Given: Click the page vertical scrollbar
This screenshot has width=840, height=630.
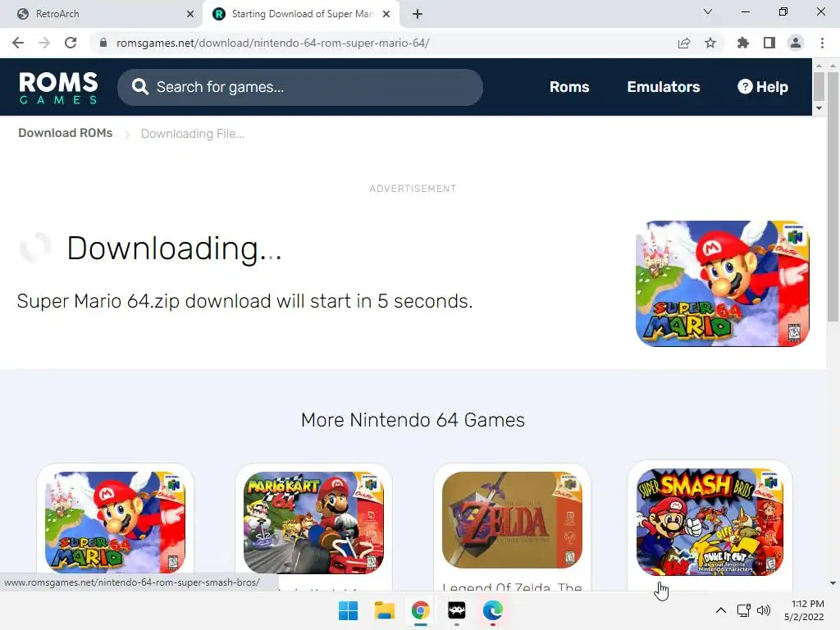Looking at the screenshot, I should click(833, 197).
